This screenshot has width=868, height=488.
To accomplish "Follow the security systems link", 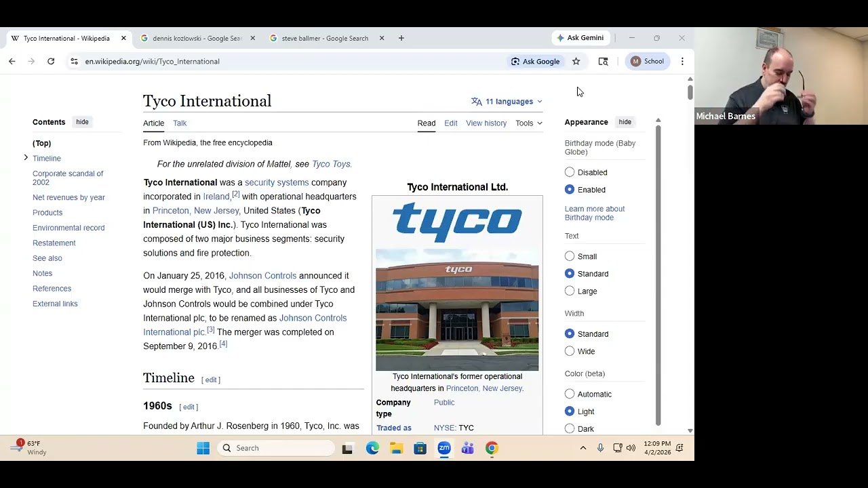I will (277, 182).
